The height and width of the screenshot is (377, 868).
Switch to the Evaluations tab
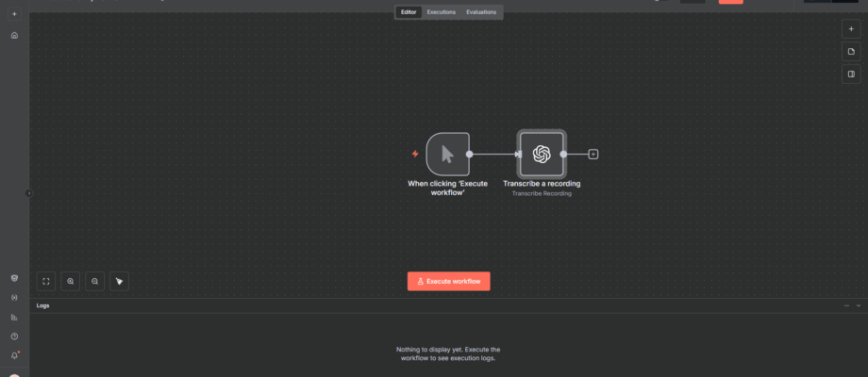click(x=481, y=12)
